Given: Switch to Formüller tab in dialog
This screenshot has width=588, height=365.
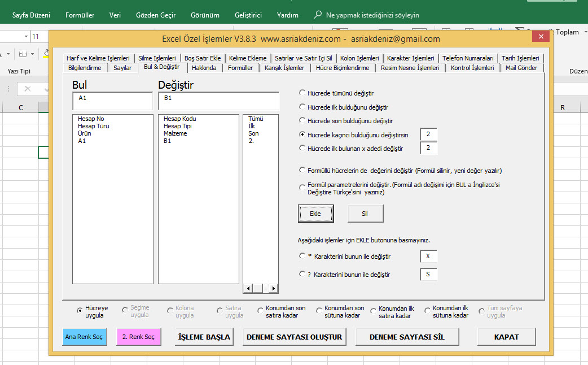Looking at the screenshot, I should click(240, 68).
